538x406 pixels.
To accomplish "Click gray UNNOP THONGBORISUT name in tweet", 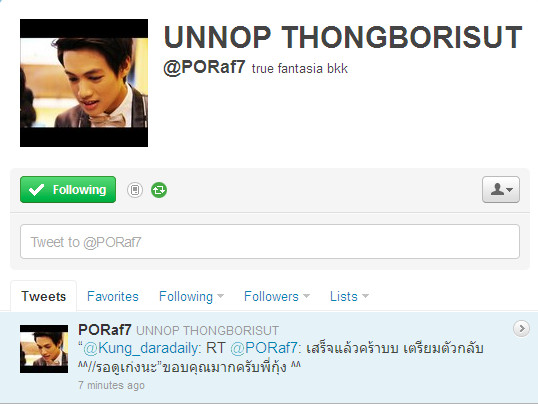I will 207,331.
